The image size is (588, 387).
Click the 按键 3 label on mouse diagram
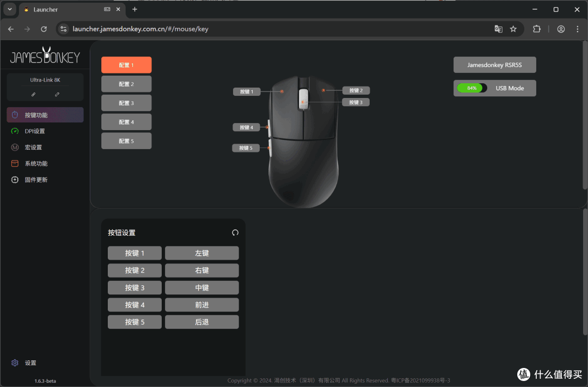[x=356, y=102]
